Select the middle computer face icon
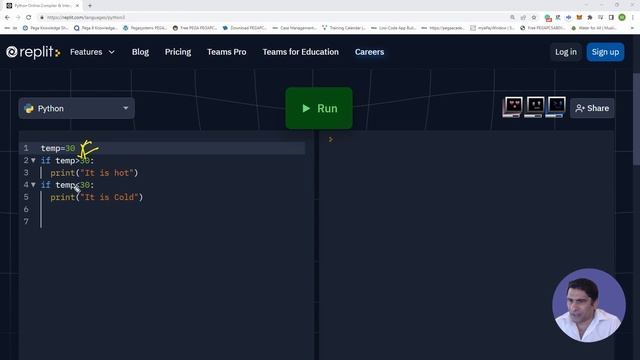 (535, 107)
